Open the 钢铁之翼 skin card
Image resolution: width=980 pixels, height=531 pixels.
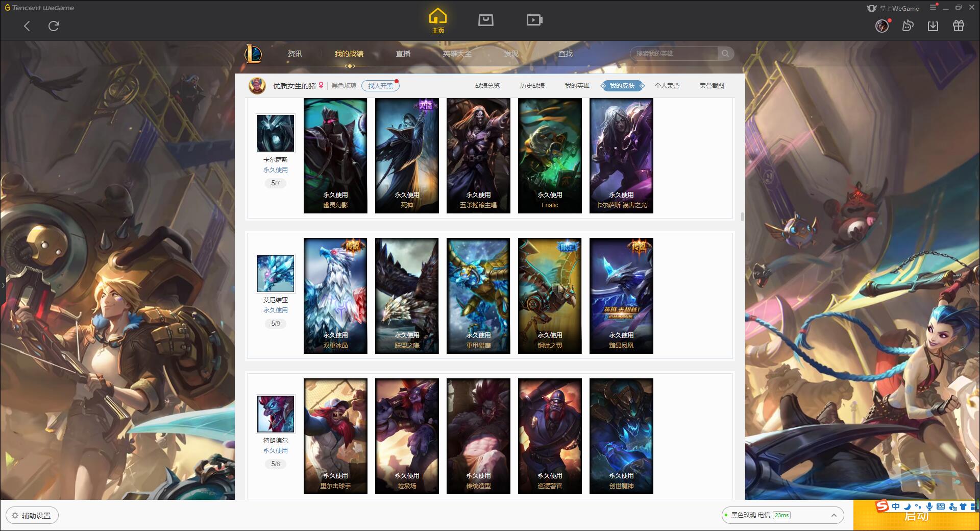(x=550, y=296)
